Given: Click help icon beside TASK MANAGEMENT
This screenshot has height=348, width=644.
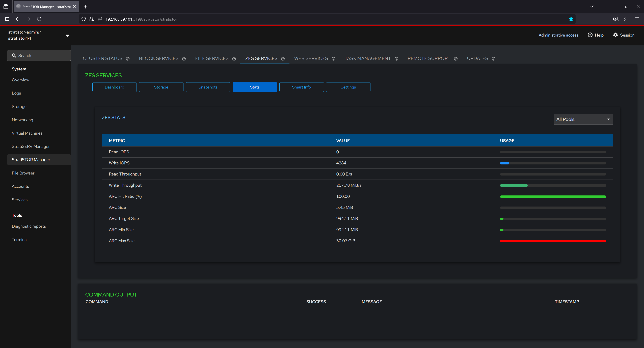Looking at the screenshot, I should (396, 59).
